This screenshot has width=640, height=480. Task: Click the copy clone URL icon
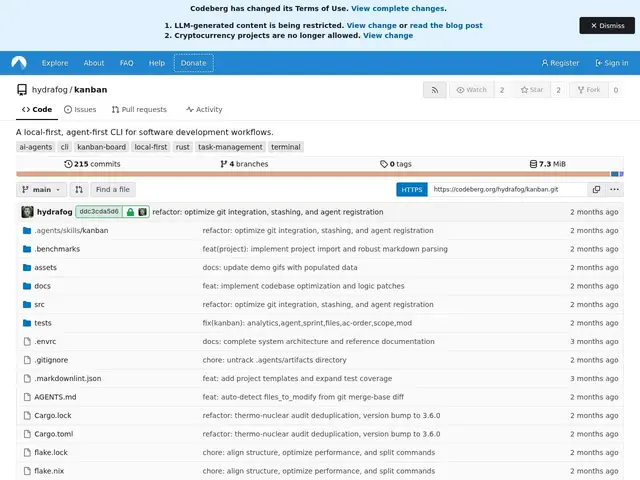pyautogui.click(x=596, y=189)
